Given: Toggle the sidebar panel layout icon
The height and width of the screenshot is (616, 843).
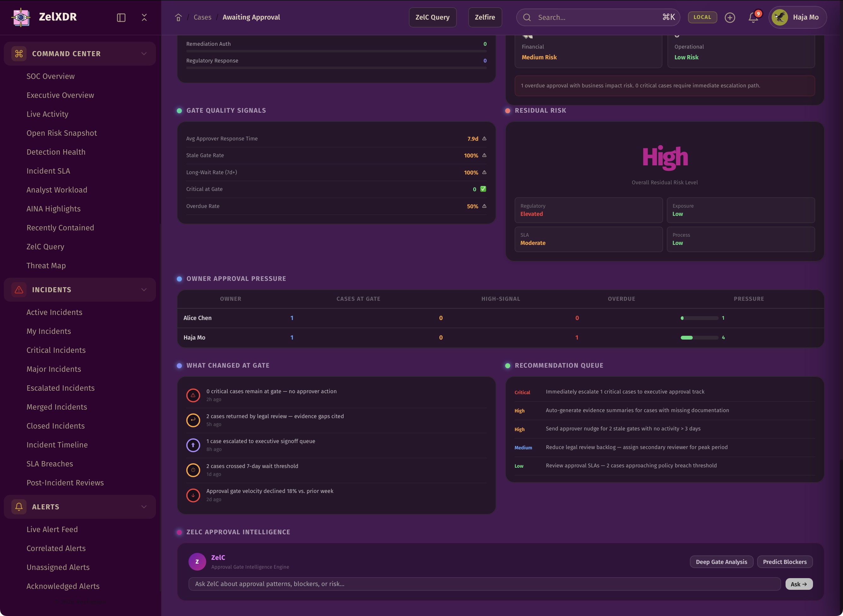Looking at the screenshot, I should point(121,18).
